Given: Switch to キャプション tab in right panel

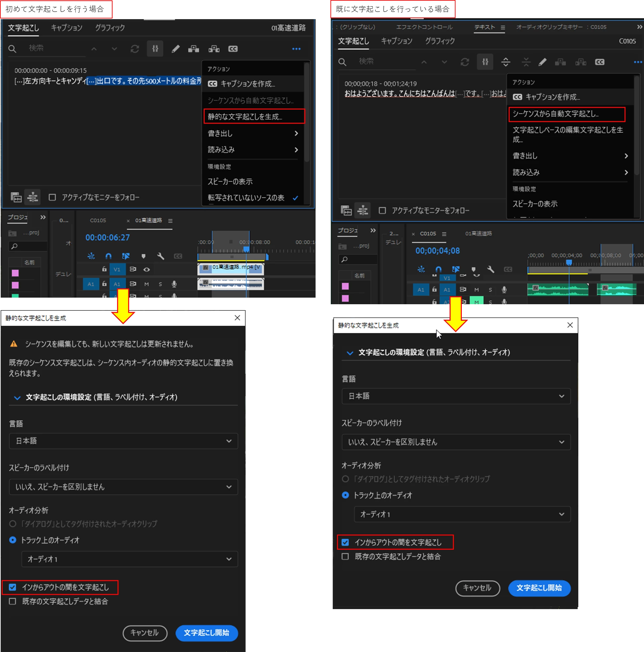Looking at the screenshot, I should click(x=396, y=41).
